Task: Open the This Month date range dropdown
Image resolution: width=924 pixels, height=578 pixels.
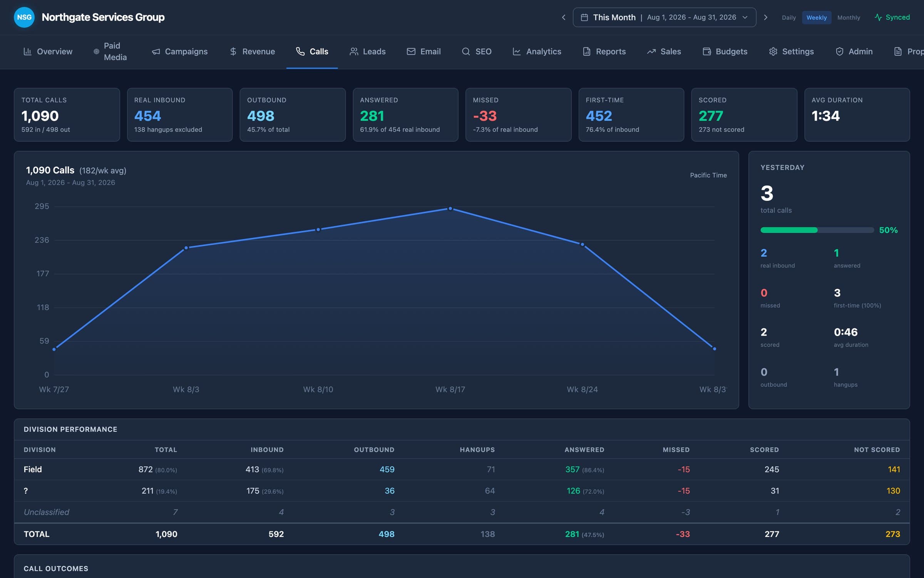Action: coord(664,17)
